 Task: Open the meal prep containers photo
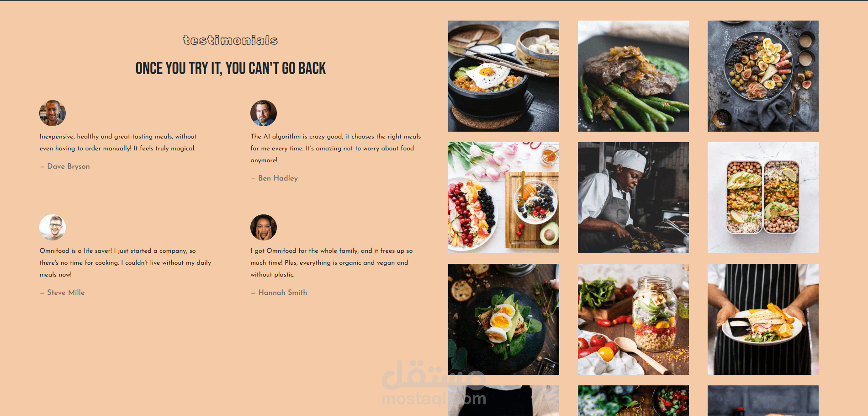click(x=763, y=197)
